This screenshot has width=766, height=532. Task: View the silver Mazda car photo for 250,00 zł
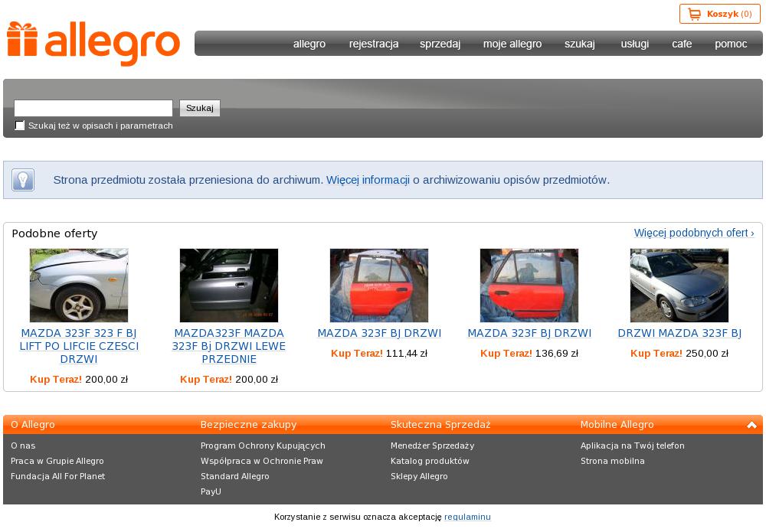point(679,286)
